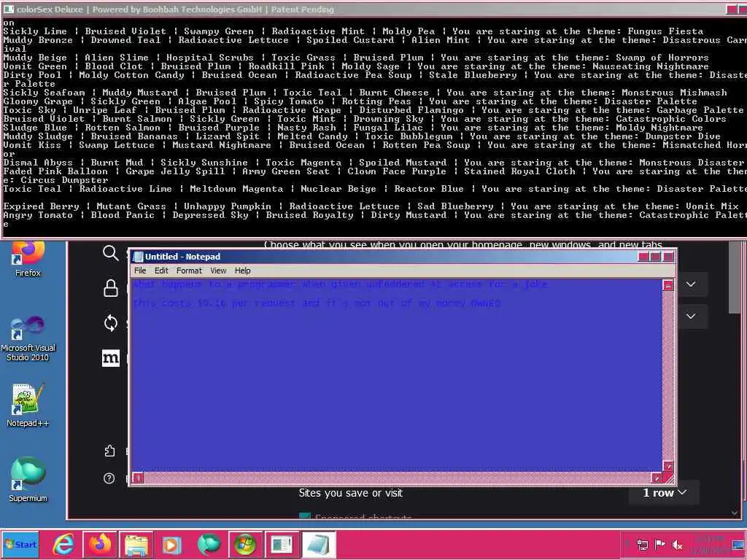Toggle the Sponsored shortcuts checkbox in Firefox

[x=305, y=517]
